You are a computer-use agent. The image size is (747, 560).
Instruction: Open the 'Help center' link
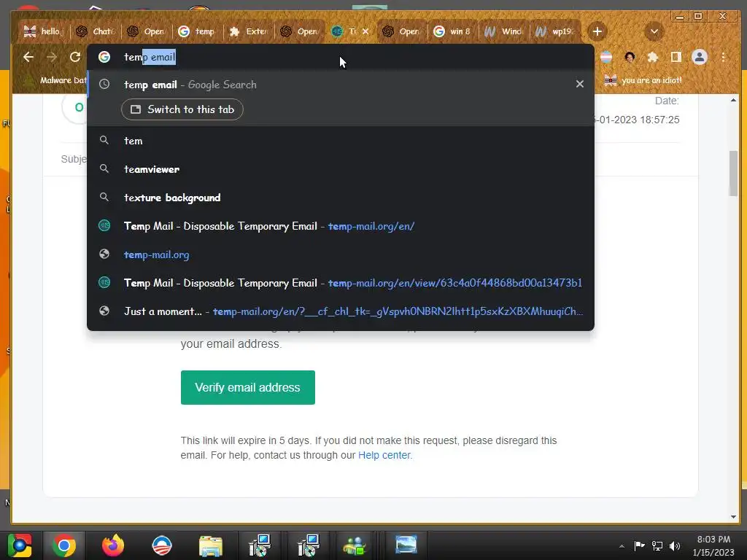click(384, 455)
